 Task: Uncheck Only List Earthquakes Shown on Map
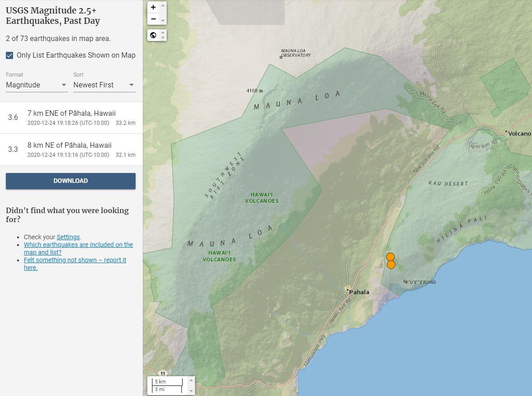[x=9, y=55]
